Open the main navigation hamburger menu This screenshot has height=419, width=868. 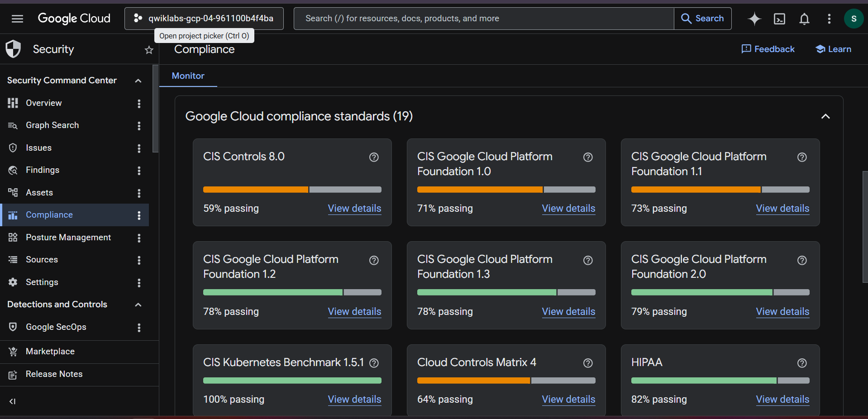(17, 19)
